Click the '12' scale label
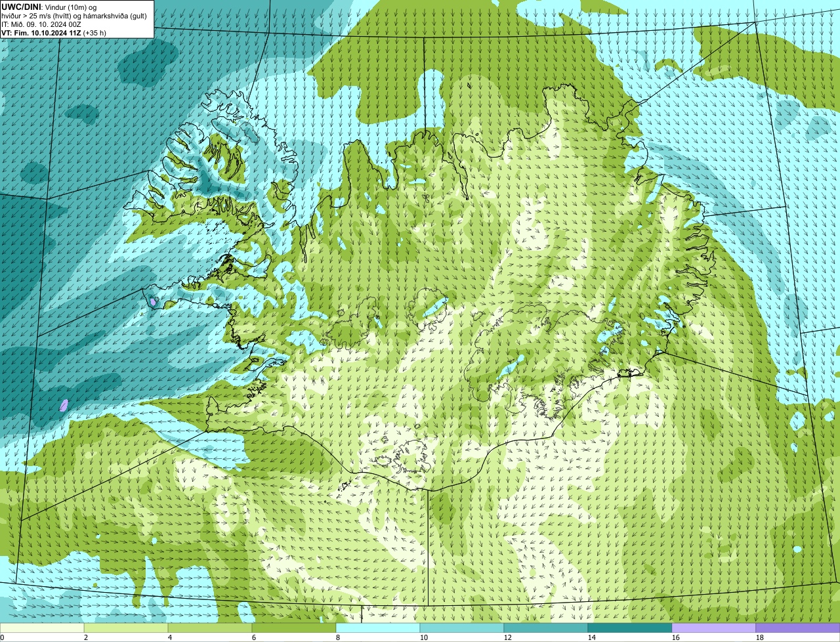Image resolution: width=840 pixels, height=642 pixels. pyautogui.click(x=508, y=637)
